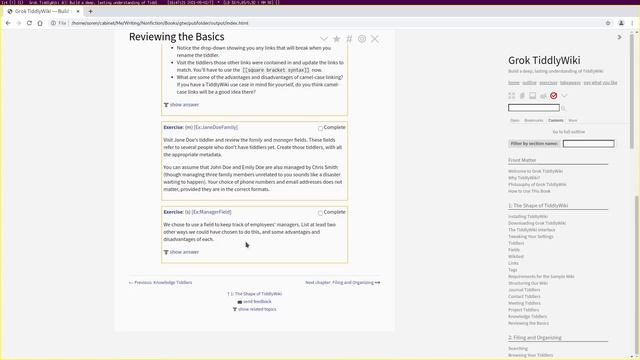This screenshot has width=640, height=360.
Task: Mark the ManagerField exercise Complete
Action: tap(320, 212)
